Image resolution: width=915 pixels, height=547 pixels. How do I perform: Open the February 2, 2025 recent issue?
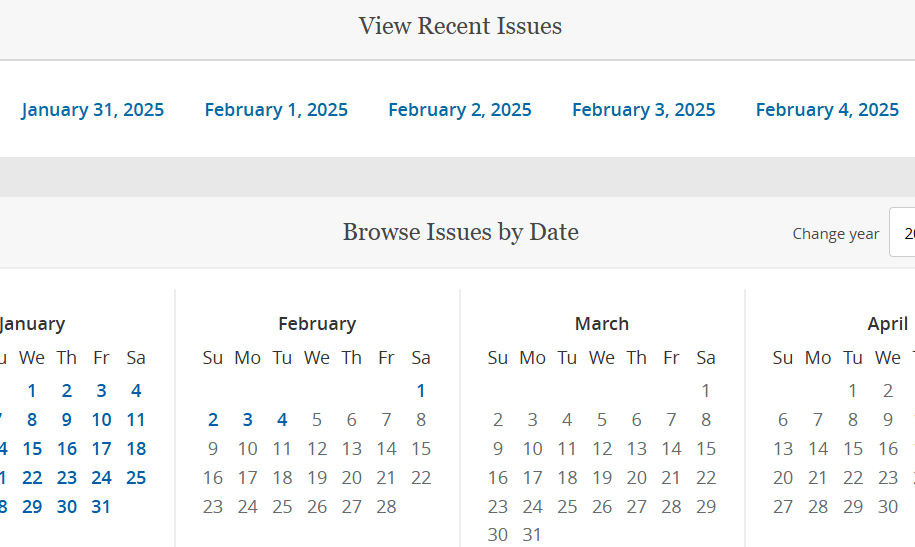(460, 110)
